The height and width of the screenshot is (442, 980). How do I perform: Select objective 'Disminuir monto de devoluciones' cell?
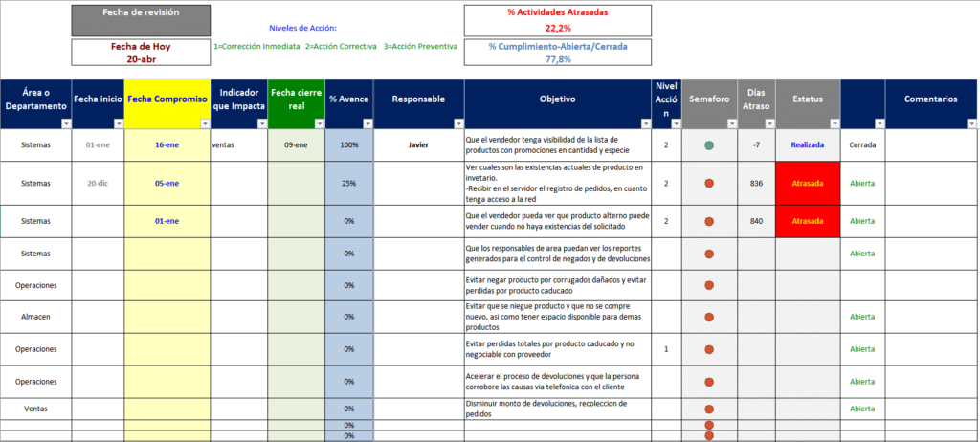tap(558, 409)
